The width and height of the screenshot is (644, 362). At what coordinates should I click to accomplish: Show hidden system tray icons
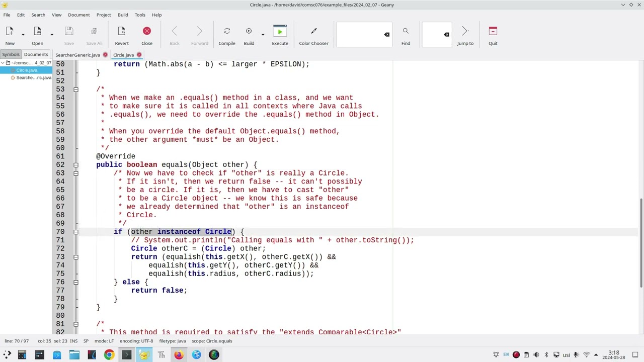pyautogui.click(x=596, y=355)
